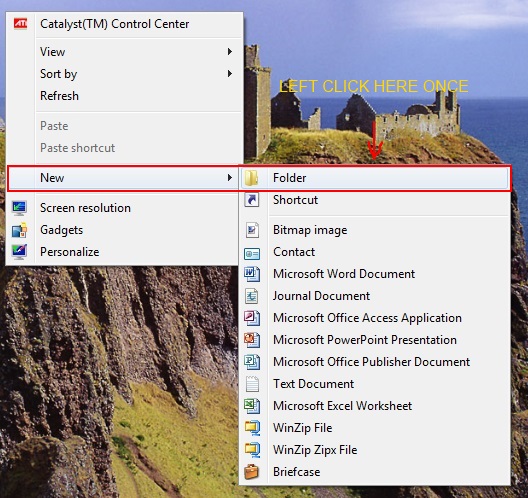
Task: Create a Microsoft PowerPoint Presentation
Action: click(374, 340)
